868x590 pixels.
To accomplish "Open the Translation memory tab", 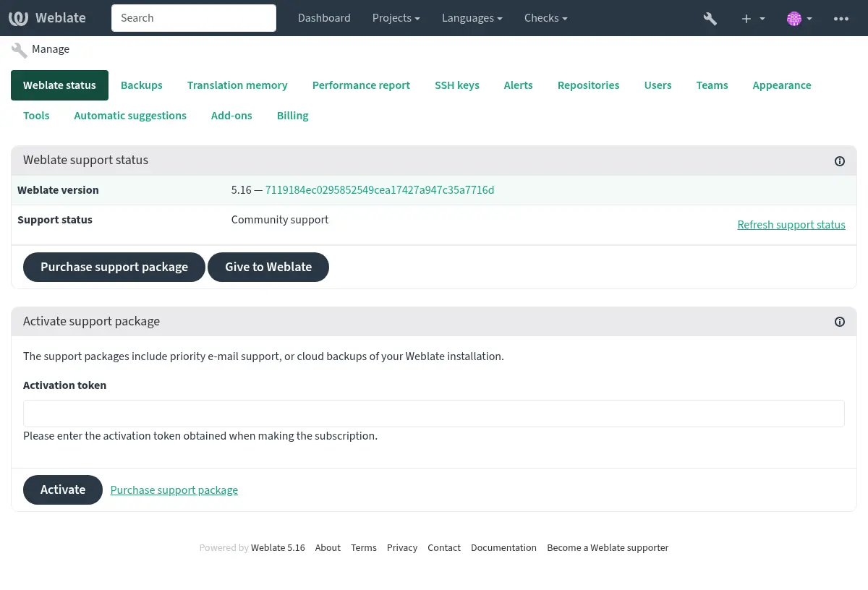I will tap(237, 85).
